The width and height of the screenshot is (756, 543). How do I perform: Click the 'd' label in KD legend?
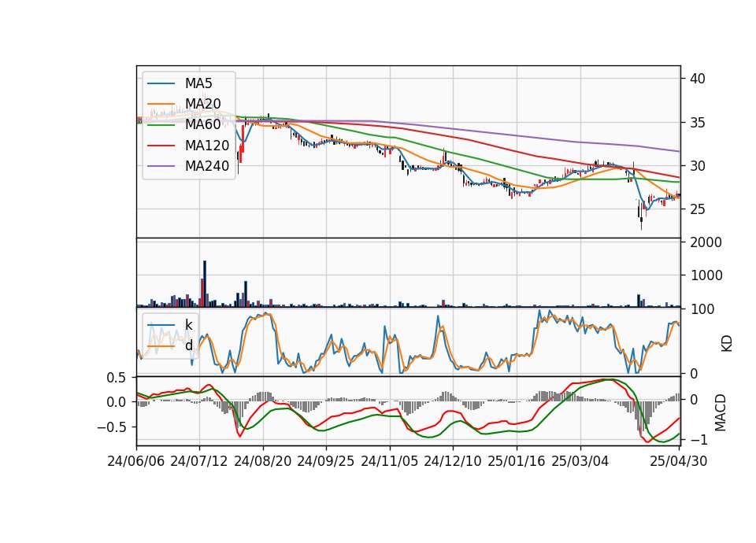pos(188,345)
